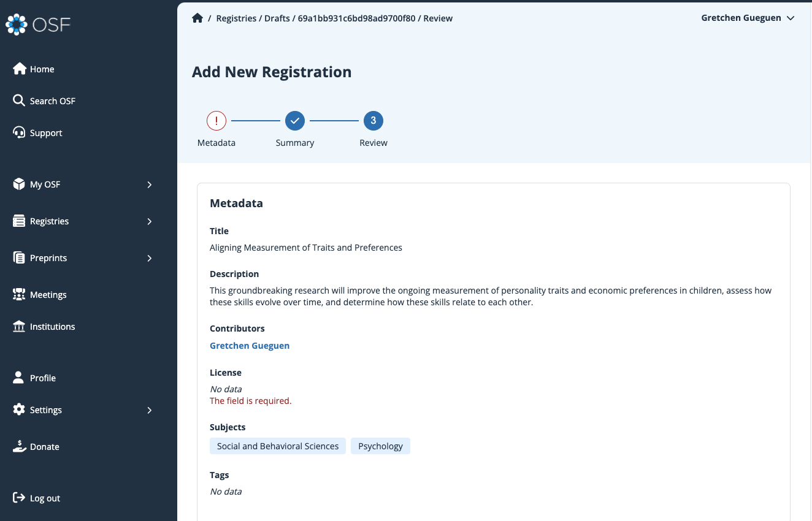
Task: Click the Metadata step warning circle
Action: [216, 121]
